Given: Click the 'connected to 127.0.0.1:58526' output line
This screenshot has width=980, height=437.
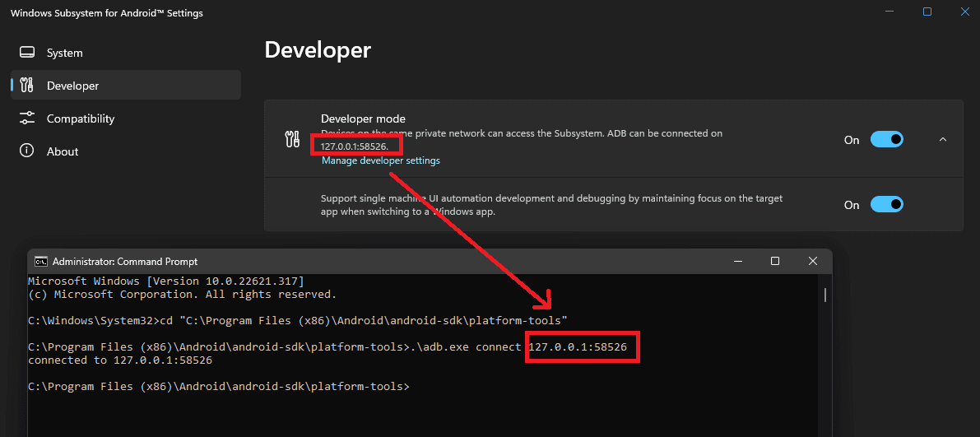Looking at the screenshot, I should [120, 360].
